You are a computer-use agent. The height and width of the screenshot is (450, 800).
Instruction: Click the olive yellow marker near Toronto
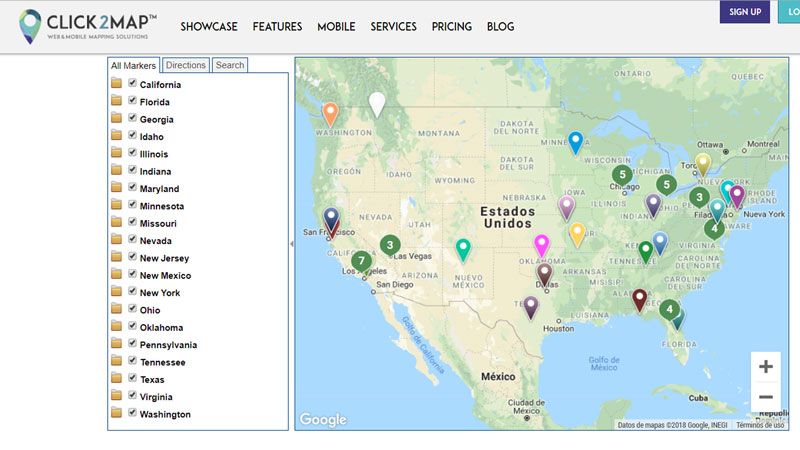click(x=703, y=164)
